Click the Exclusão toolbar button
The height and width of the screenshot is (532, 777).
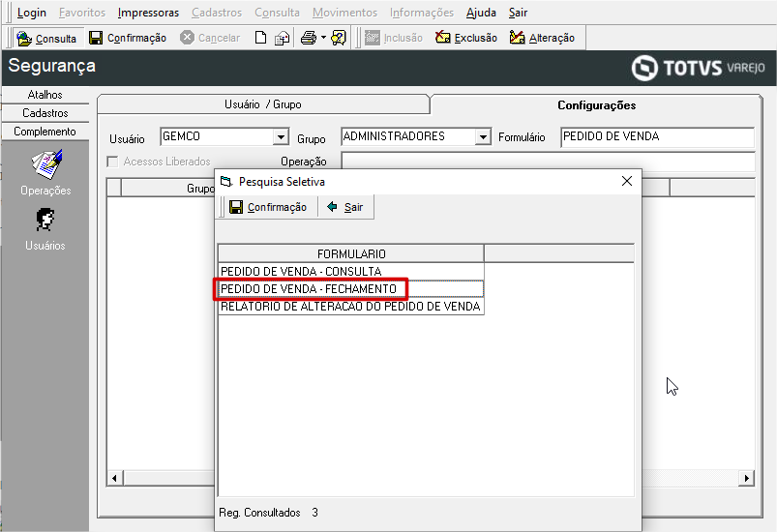(x=465, y=38)
